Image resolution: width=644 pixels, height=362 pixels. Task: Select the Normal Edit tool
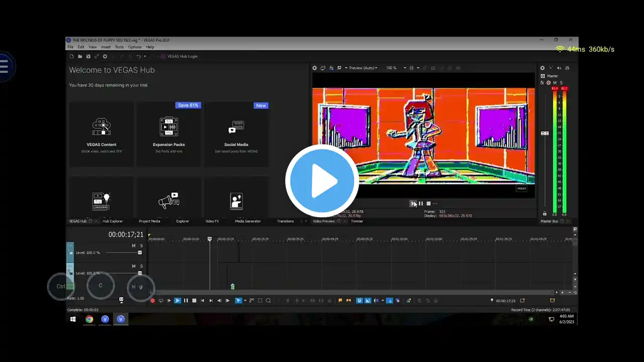238,301
